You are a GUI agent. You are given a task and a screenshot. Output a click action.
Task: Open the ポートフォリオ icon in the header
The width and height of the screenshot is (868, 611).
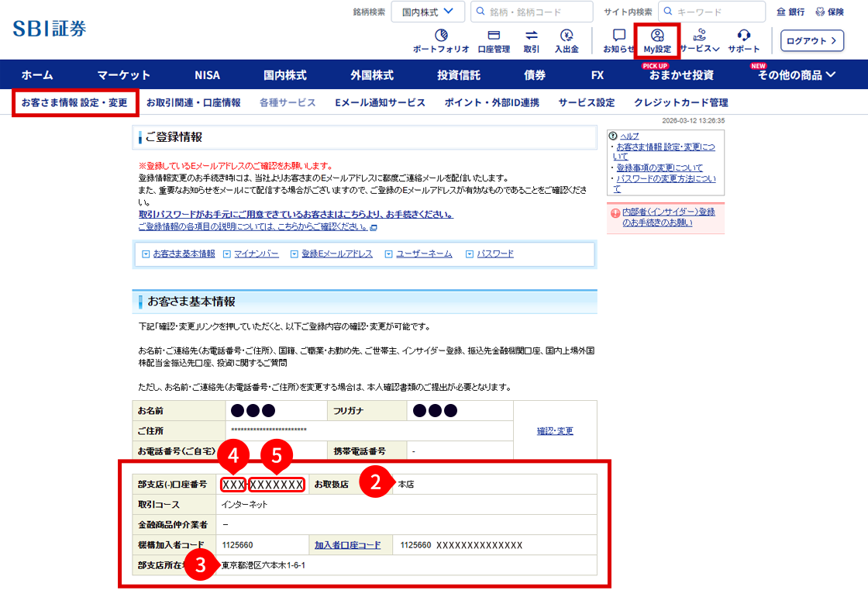440,41
